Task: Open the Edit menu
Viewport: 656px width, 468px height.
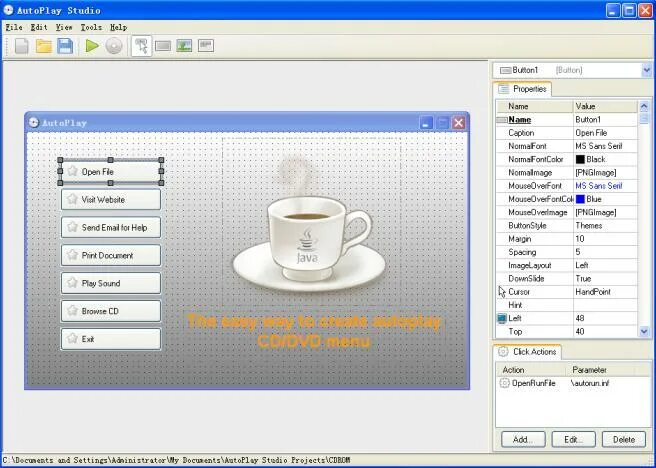Action: click(x=39, y=27)
